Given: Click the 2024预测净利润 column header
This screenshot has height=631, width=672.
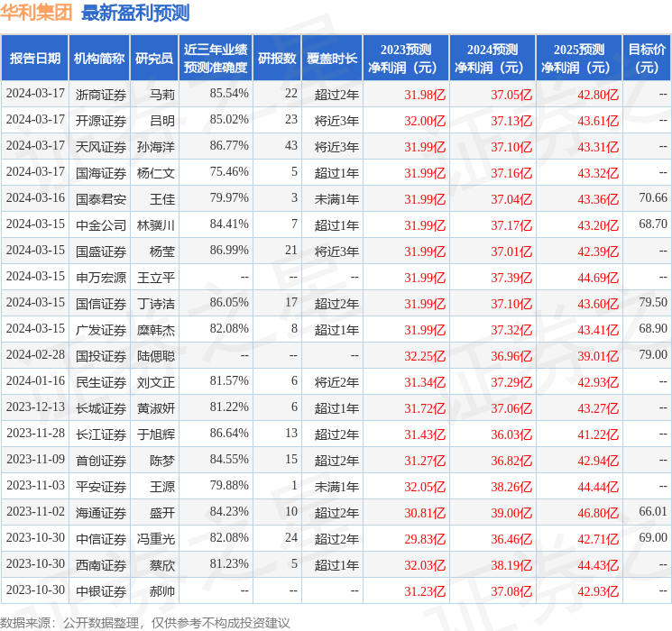Looking at the screenshot, I should pyautogui.click(x=492, y=59).
